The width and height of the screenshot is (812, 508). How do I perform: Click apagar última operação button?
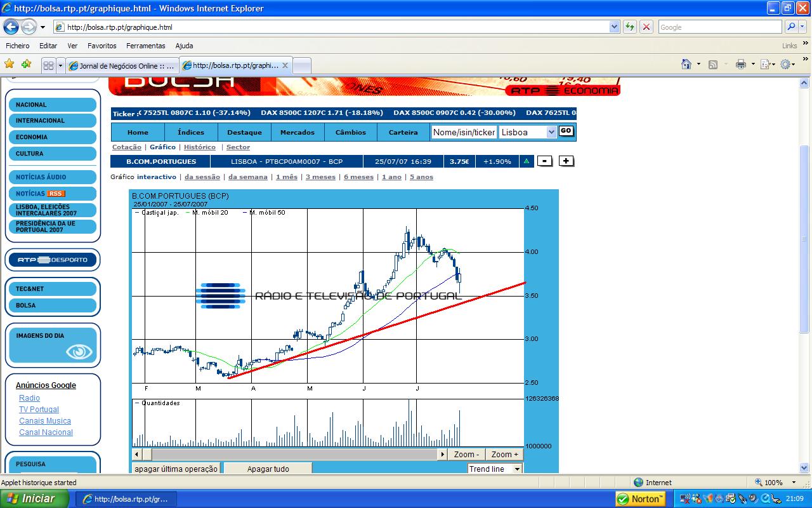click(176, 469)
